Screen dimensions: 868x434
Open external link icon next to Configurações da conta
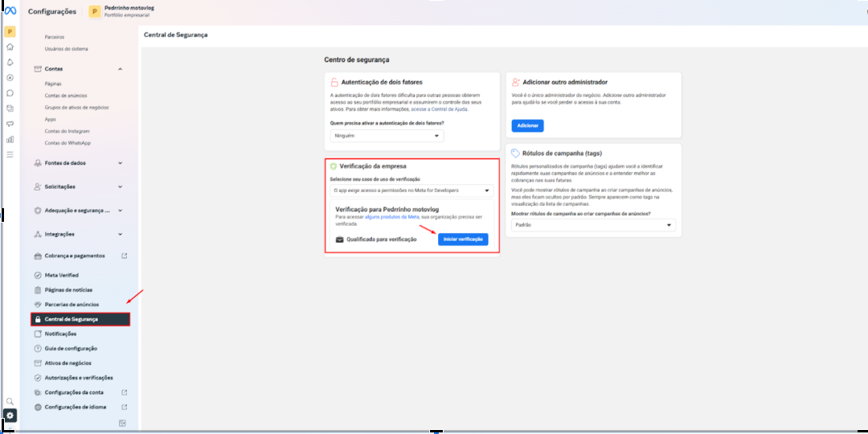124,392
